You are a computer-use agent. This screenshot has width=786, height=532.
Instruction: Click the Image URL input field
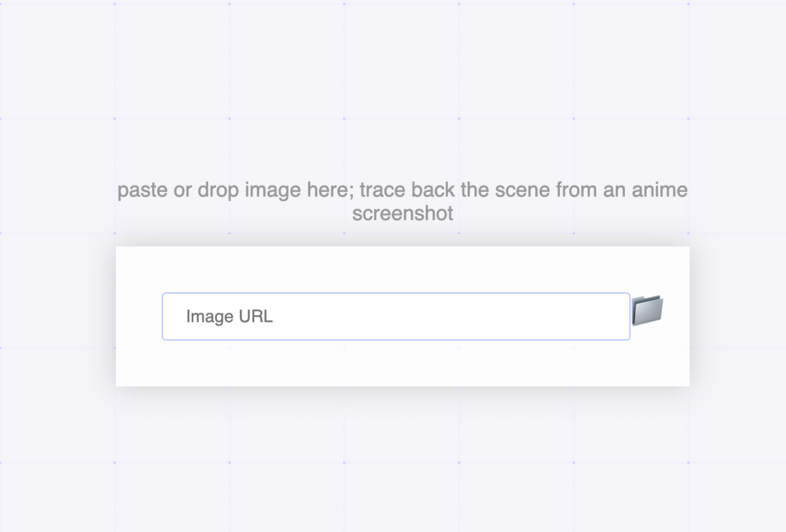click(x=396, y=316)
